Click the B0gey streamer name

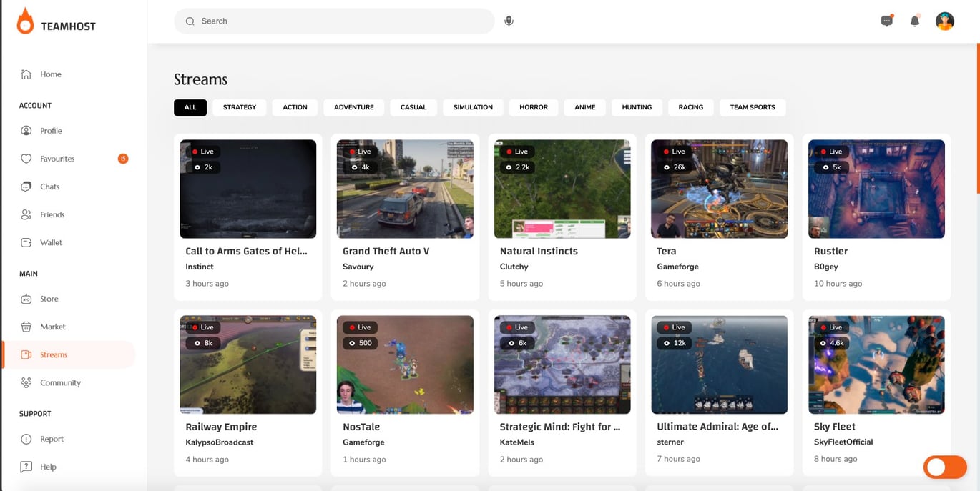(x=826, y=267)
